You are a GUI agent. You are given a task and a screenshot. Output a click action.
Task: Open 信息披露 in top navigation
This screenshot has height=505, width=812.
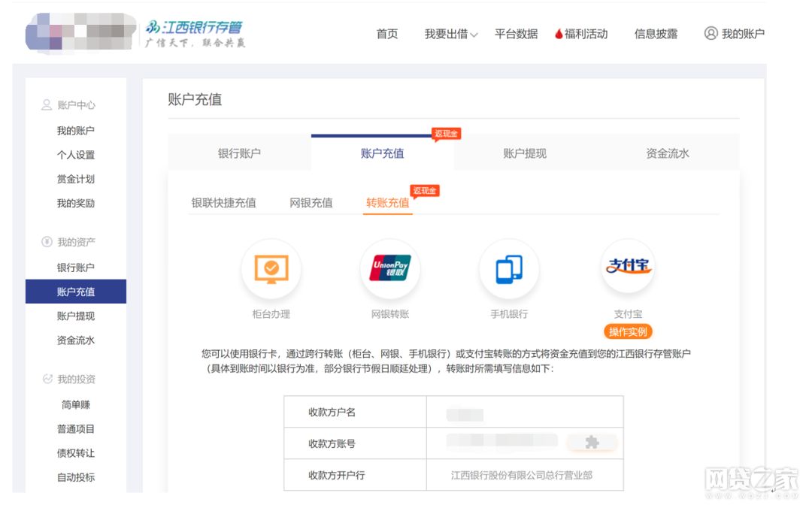(656, 34)
